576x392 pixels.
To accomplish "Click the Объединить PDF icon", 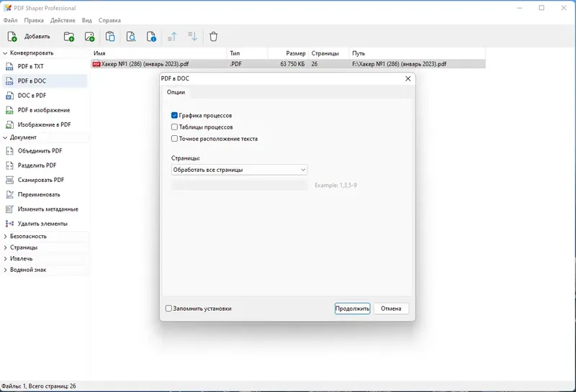I will click(x=9, y=151).
